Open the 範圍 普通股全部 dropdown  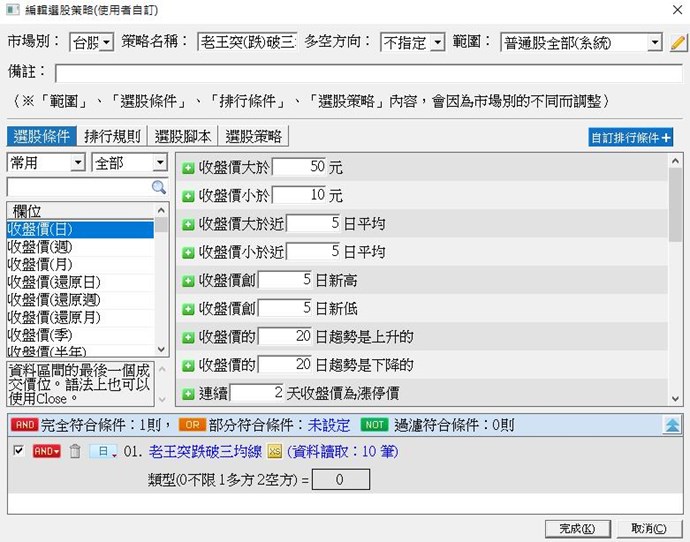pyautogui.click(x=654, y=42)
